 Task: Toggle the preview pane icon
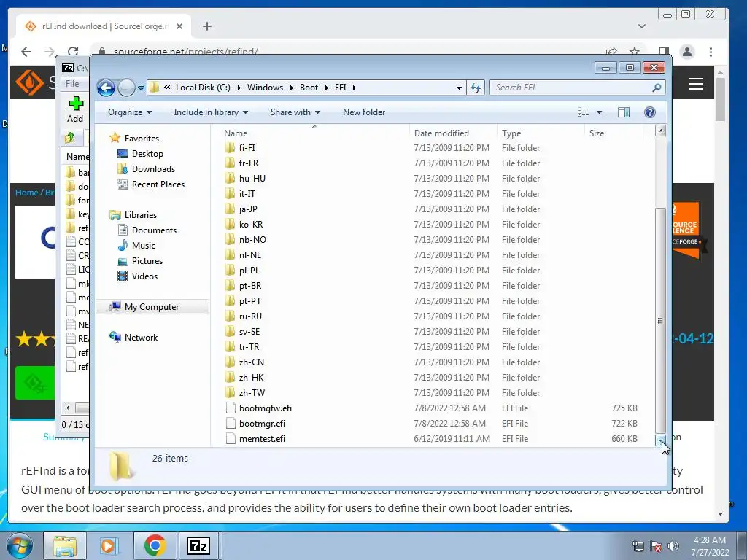point(623,112)
